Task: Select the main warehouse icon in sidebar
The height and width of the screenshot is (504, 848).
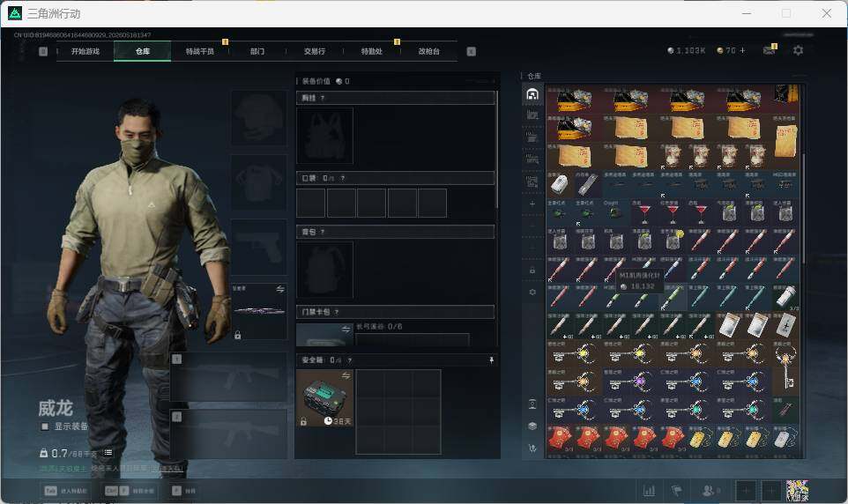Action: coord(532,94)
